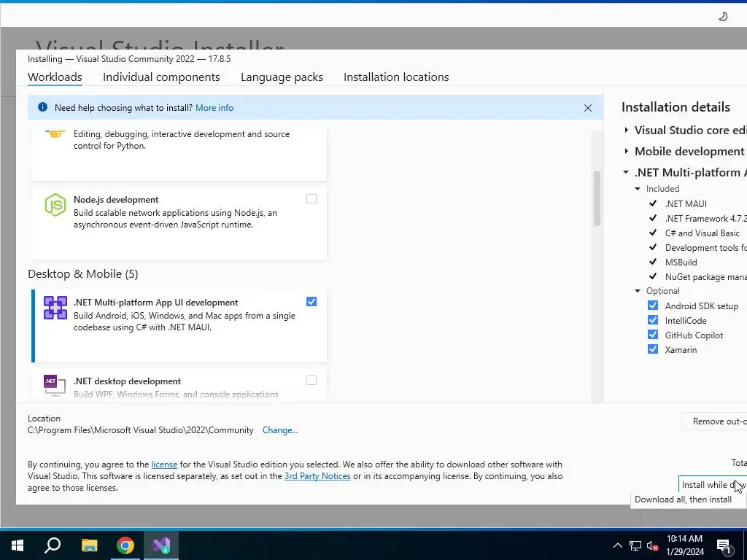Viewport: 747px width, 560px height.
Task: Open File Explorer from the taskbar
Action: (x=89, y=545)
